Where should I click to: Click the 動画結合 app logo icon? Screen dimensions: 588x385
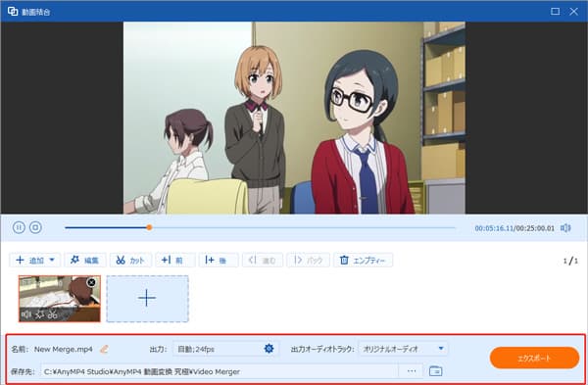13,11
